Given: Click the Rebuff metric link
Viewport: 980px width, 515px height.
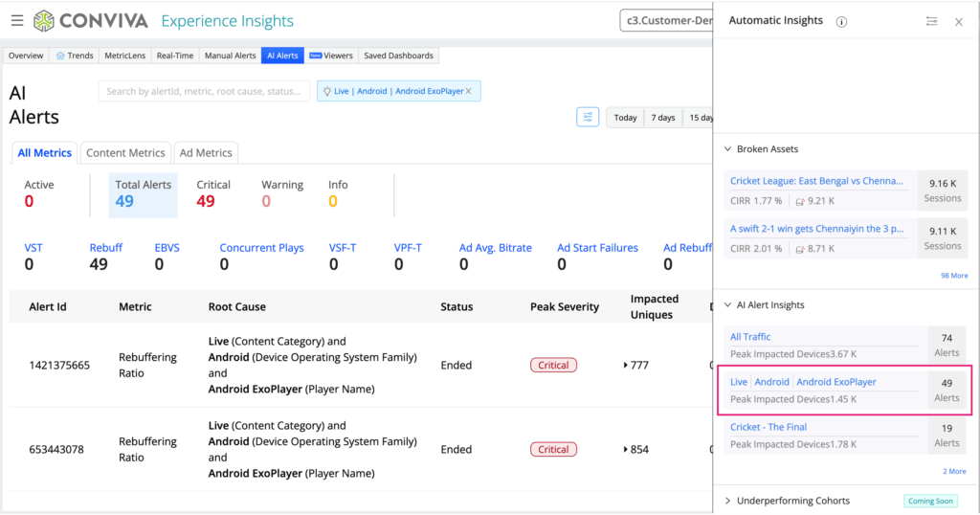Looking at the screenshot, I should click(105, 248).
